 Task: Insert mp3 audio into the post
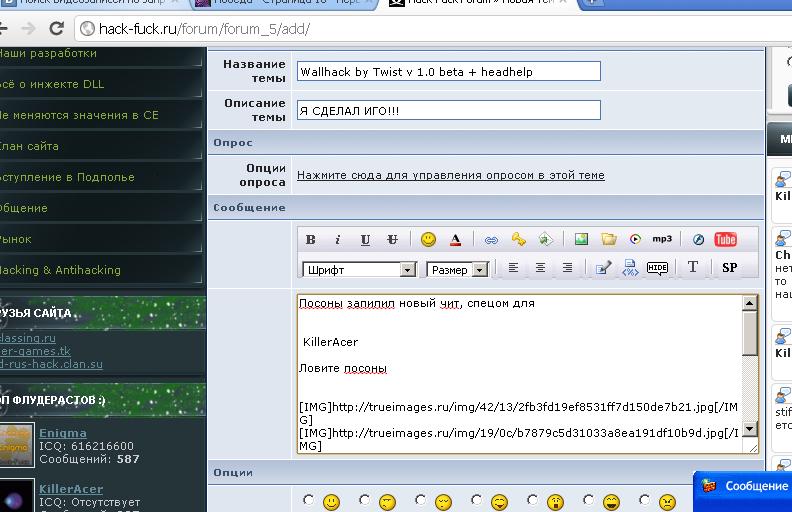click(662, 240)
